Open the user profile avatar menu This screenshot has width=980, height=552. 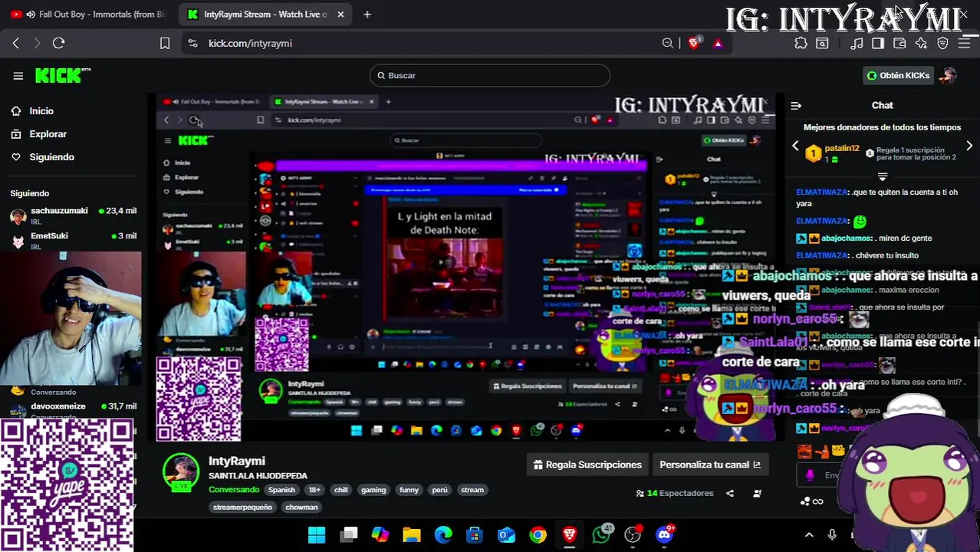[949, 75]
